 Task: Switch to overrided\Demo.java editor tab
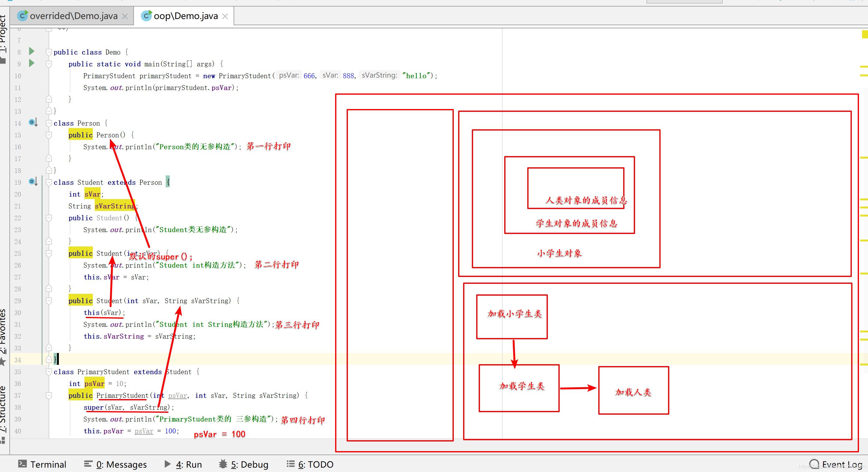[73, 16]
